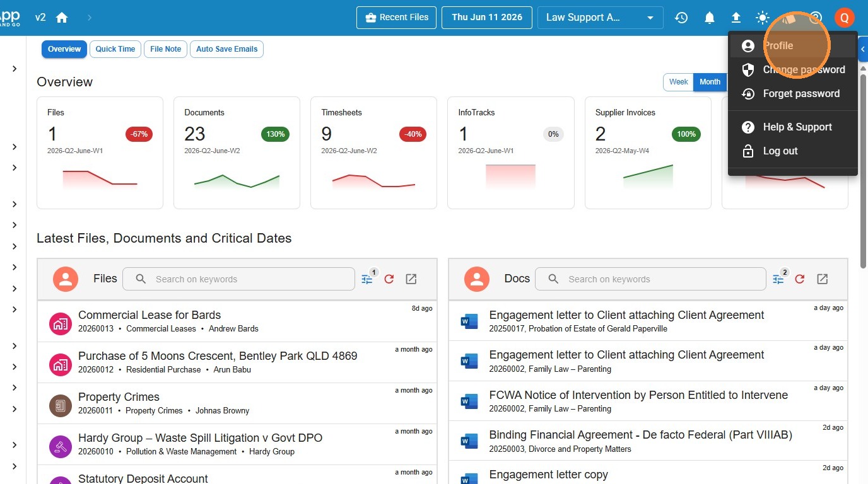This screenshot has height=484, width=868.
Task: Click the Recent Files button
Action: (x=397, y=18)
